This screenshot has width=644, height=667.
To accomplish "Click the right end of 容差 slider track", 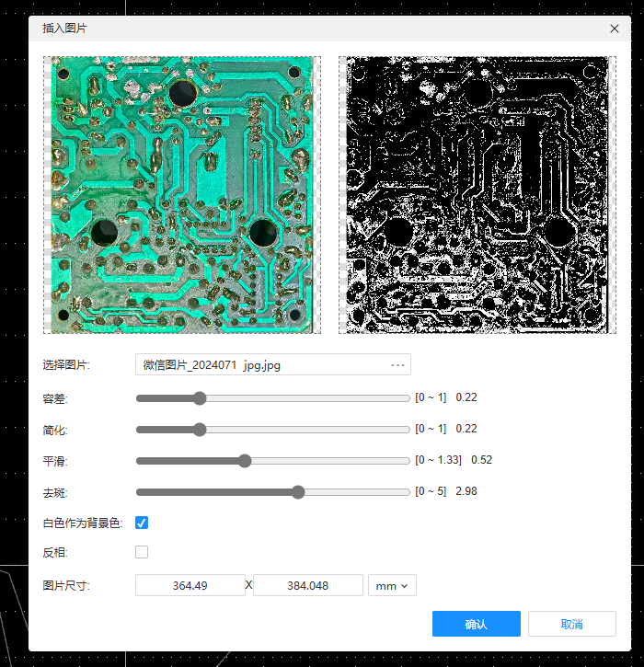I will coord(407,398).
